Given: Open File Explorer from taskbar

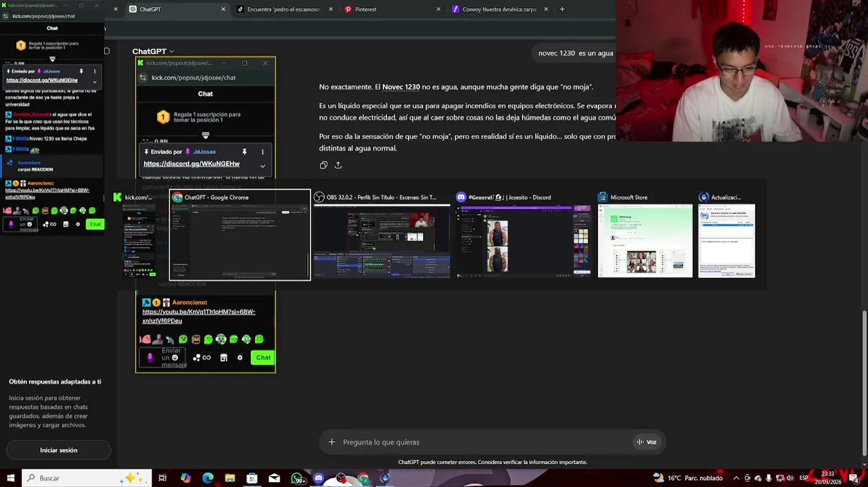Looking at the screenshot, I should (230, 478).
